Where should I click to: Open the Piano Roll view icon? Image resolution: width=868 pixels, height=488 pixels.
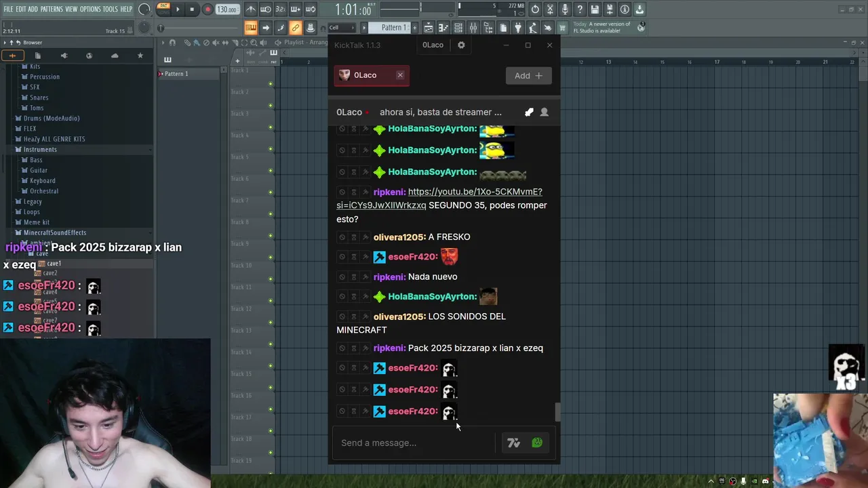pos(443,28)
